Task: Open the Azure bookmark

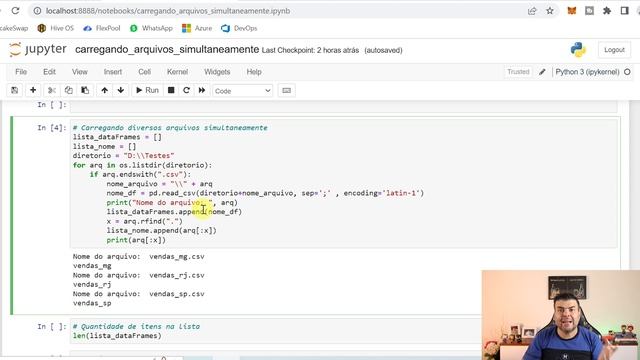Action: [x=197, y=28]
